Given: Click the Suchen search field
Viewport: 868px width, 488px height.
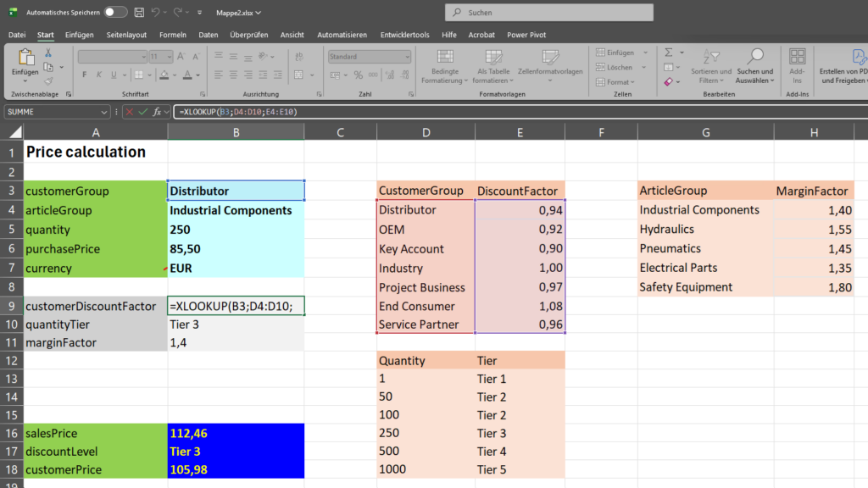Looking at the screenshot, I should pyautogui.click(x=549, y=12).
